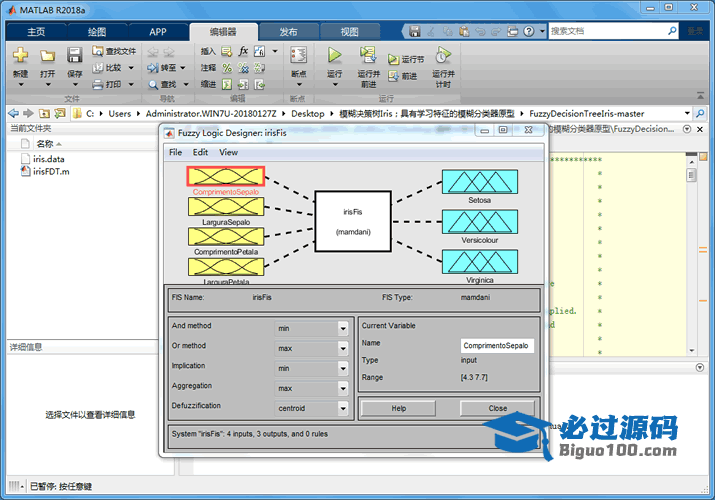This screenshot has width=715, height=500.
Task: Click the 名称 column header in file browser
Action: (x=45, y=144)
